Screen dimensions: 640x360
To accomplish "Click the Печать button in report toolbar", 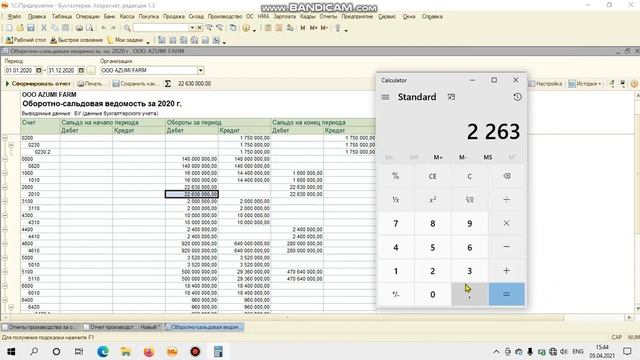I will click(91, 84).
